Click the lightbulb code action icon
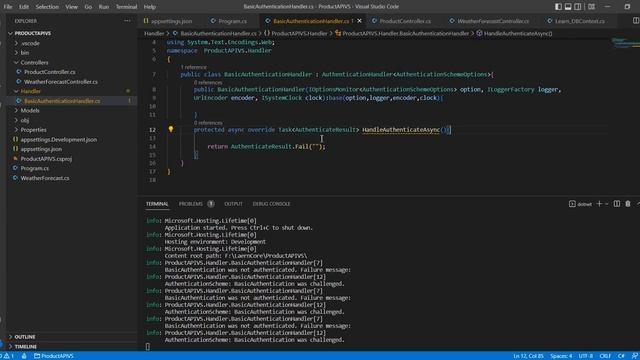640x360 pixels. [171, 129]
